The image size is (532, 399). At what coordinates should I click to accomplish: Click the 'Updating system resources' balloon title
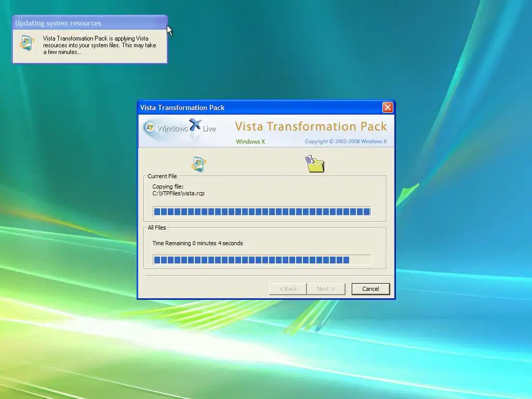(x=58, y=23)
